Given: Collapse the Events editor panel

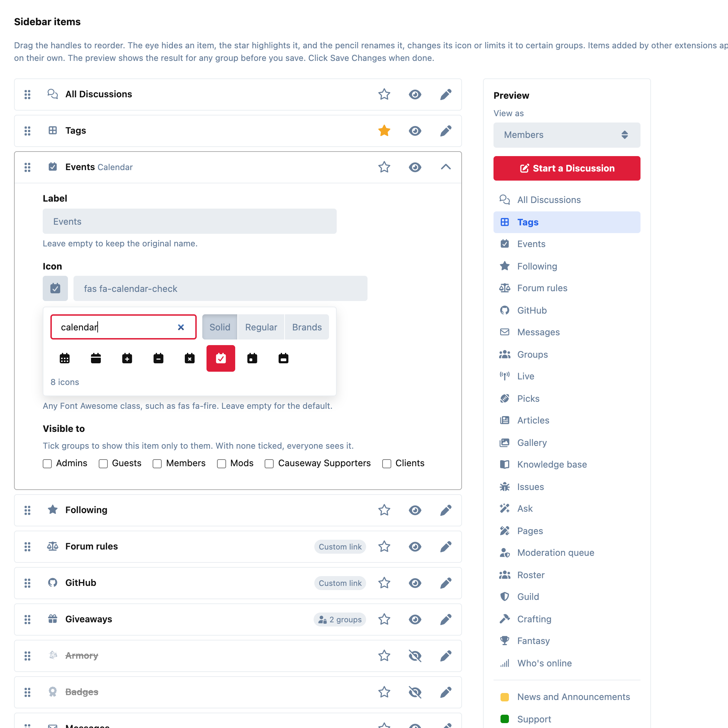Looking at the screenshot, I should pyautogui.click(x=446, y=167).
